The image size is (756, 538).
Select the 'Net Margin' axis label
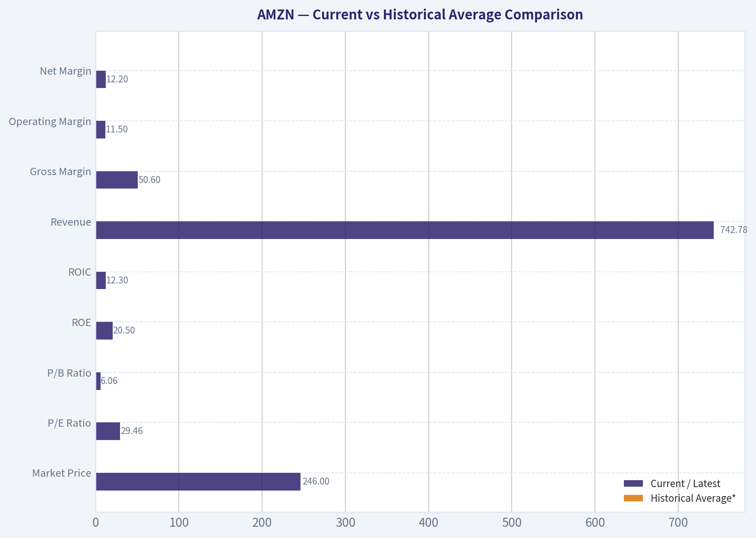click(66, 71)
